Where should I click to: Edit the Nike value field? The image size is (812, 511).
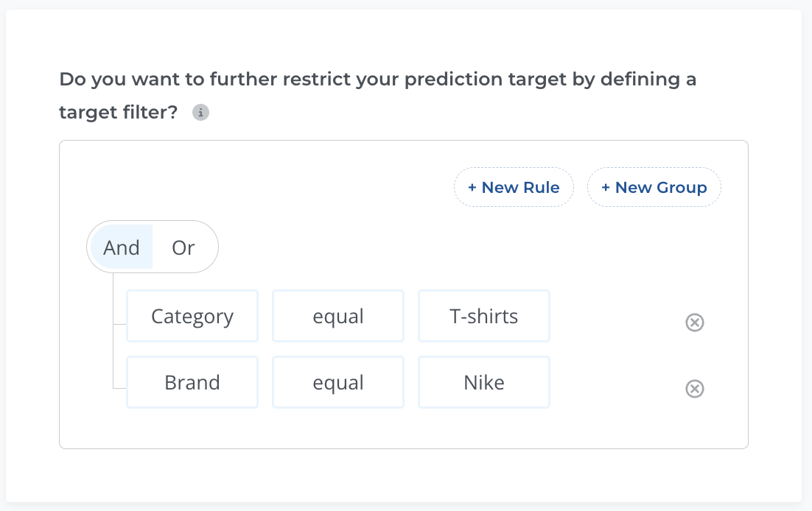483,382
